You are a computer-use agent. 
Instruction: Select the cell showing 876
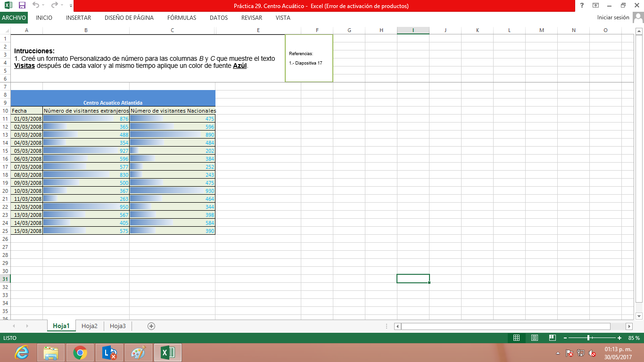tap(86, 119)
